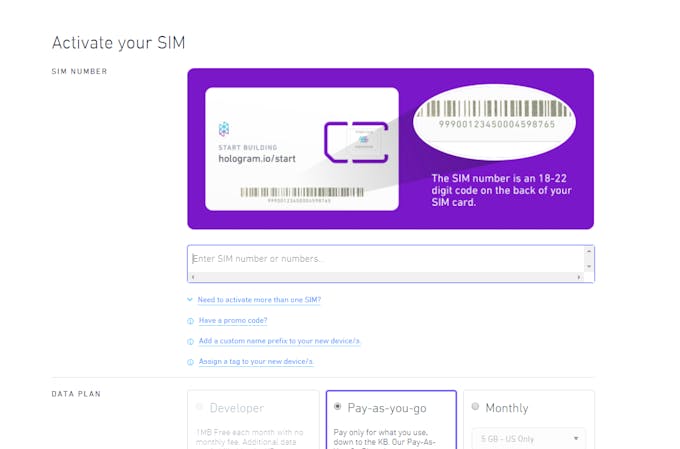Screen dimensions: 680x449
Task: Focus the Enter SIM number or numbers field
Action: (386, 259)
